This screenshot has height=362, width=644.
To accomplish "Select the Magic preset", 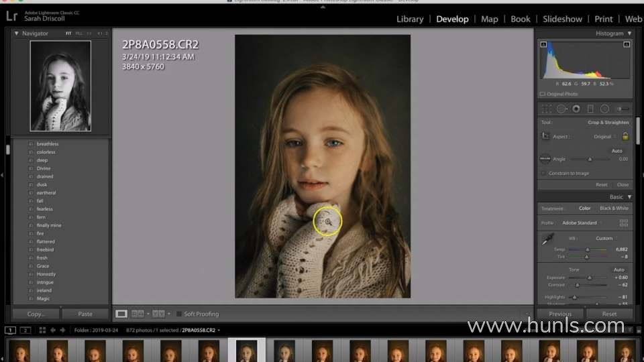I will tap(43, 298).
